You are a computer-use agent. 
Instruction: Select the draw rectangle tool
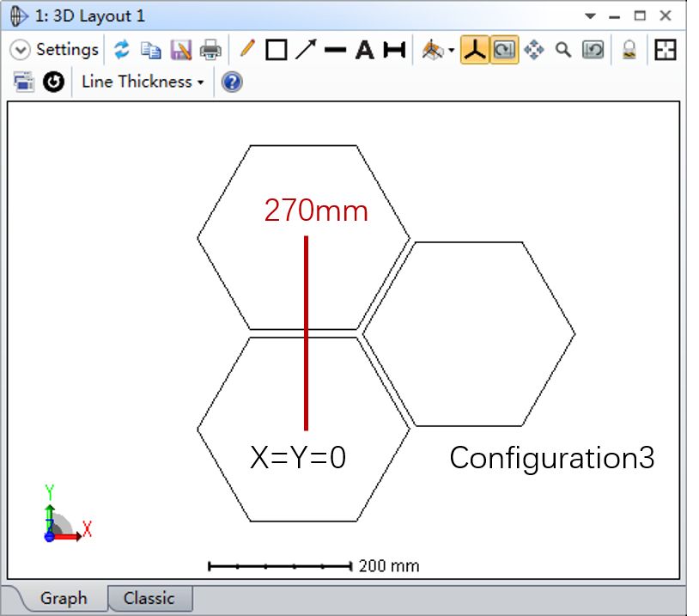276,50
